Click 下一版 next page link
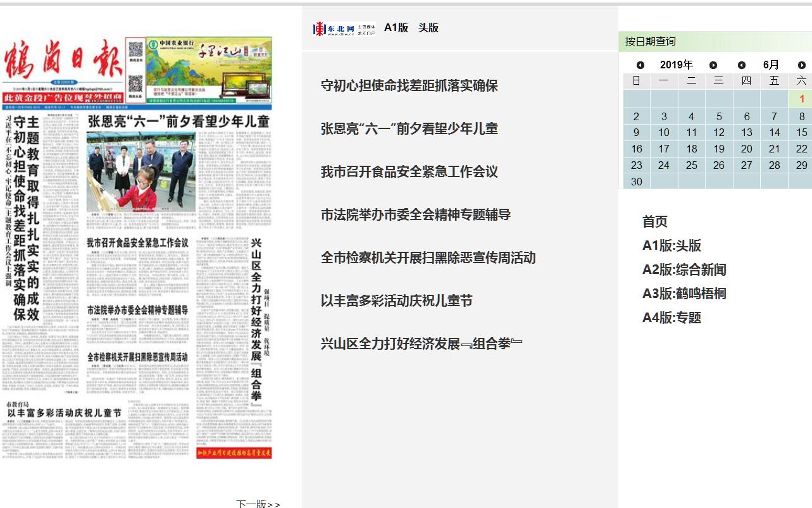This screenshot has height=508, width=812. 258,504
